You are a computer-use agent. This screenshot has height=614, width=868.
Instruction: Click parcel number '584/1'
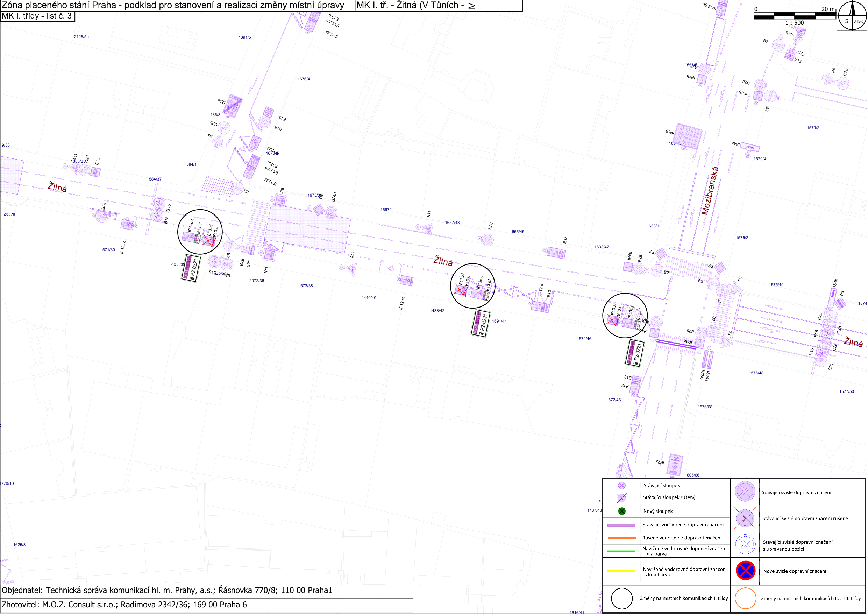(191, 164)
